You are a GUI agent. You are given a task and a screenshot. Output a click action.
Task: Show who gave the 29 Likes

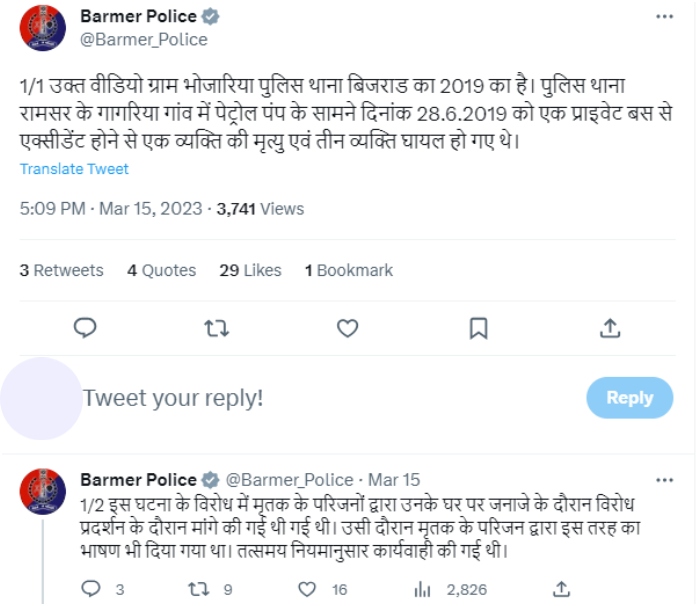click(x=250, y=270)
